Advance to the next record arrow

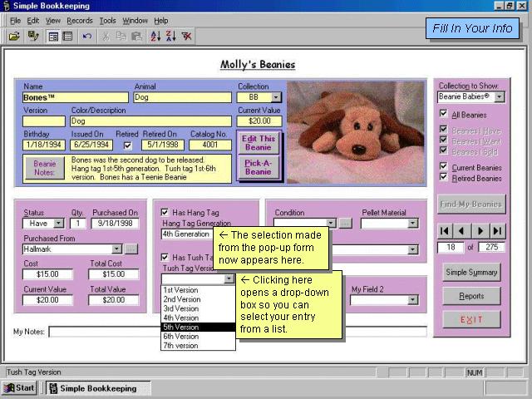480,230
